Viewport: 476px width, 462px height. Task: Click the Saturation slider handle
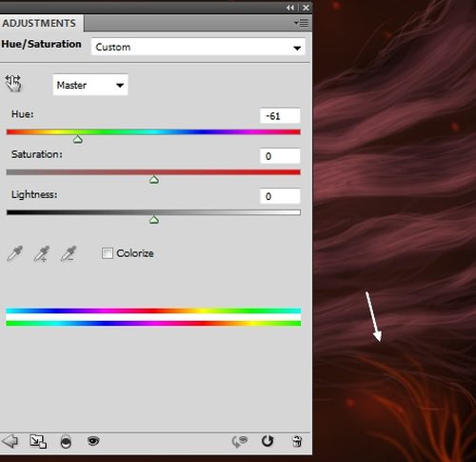point(154,180)
